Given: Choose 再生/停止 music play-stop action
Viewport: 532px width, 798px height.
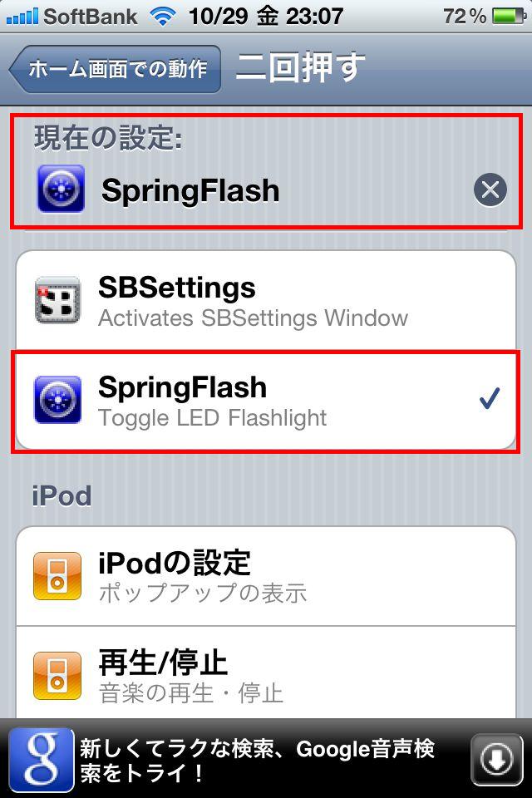Looking at the screenshot, I should (x=266, y=672).
